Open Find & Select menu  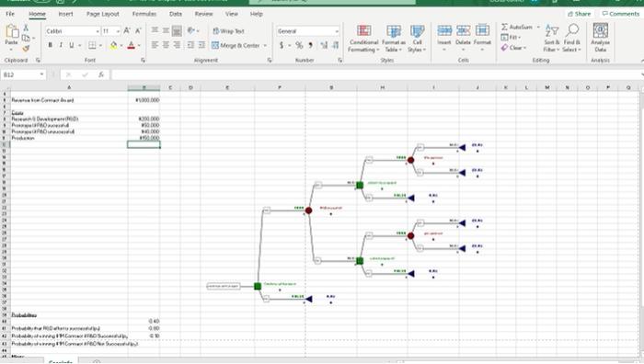[571, 39]
